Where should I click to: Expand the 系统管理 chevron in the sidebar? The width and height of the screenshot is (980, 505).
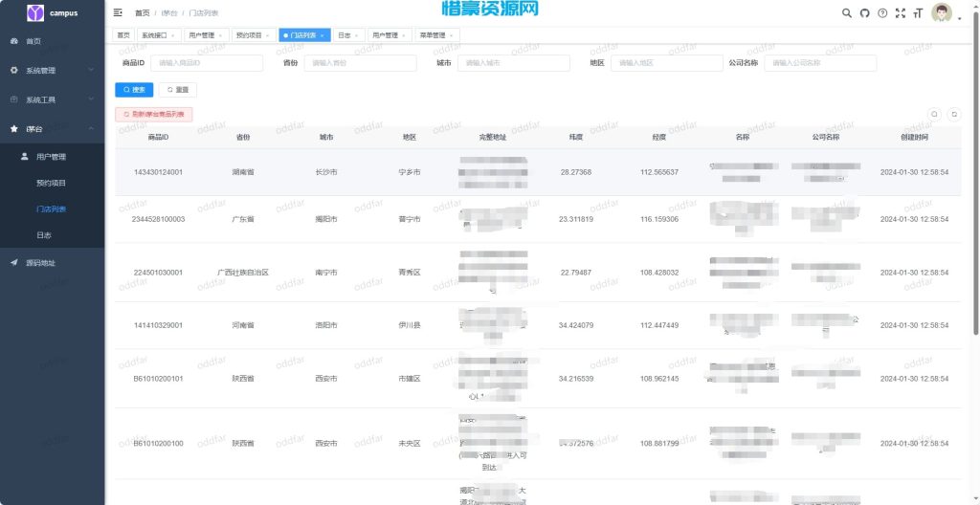coord(91,71)
